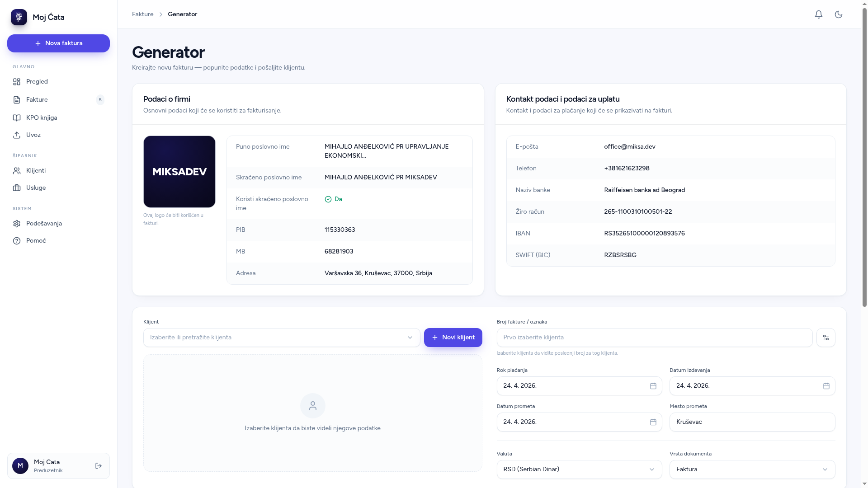Click the Mesto prometa Kruševac field
Image resolution: width=868 pixels, height=488 pixels.
(752, 422)
